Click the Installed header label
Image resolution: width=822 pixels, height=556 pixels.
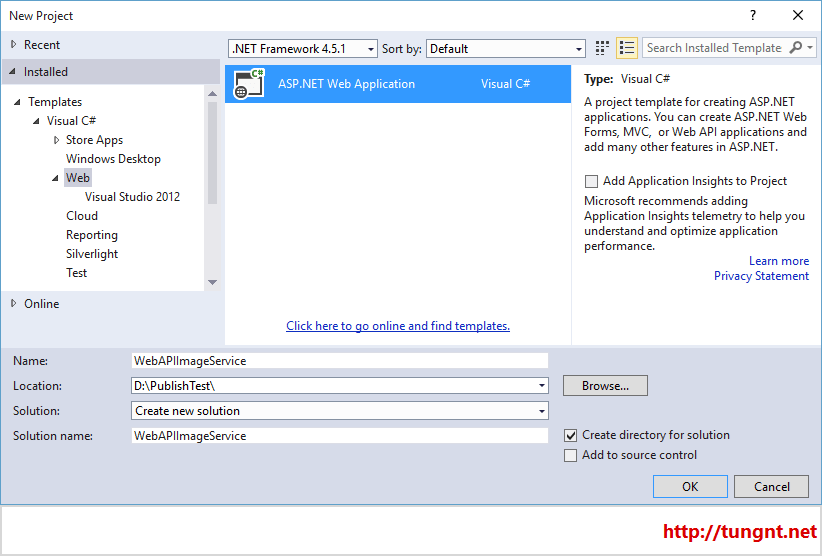(46, 72)
